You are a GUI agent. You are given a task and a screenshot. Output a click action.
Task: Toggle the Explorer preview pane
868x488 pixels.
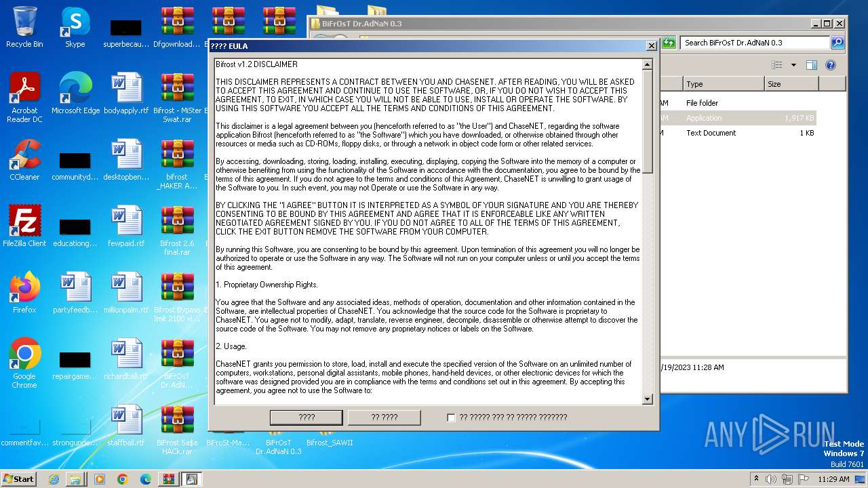812,65
